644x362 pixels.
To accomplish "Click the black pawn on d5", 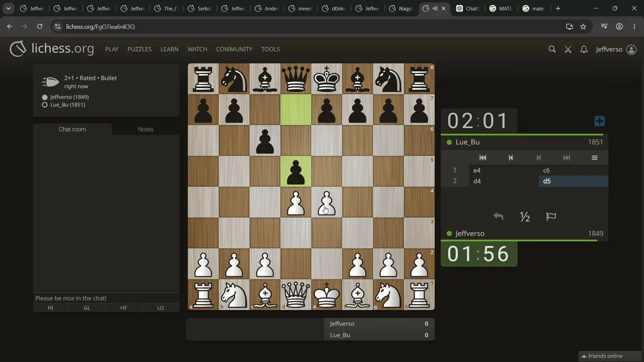I will point(296,171).
